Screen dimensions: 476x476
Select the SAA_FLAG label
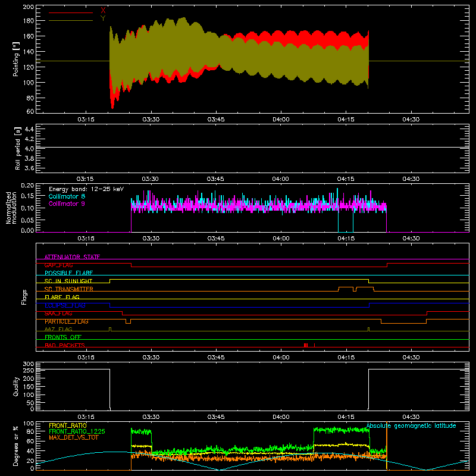(x=58, y=314)
